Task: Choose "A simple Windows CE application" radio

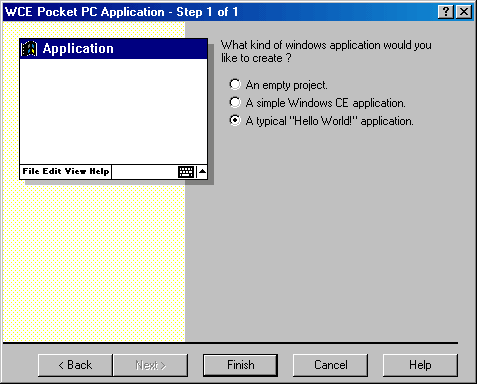Action: point(235,102)
